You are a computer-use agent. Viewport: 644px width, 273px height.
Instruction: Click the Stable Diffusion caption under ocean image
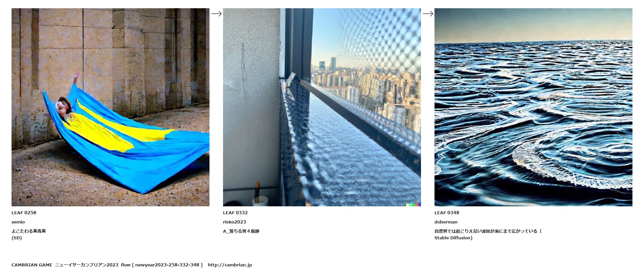[453, 238]
